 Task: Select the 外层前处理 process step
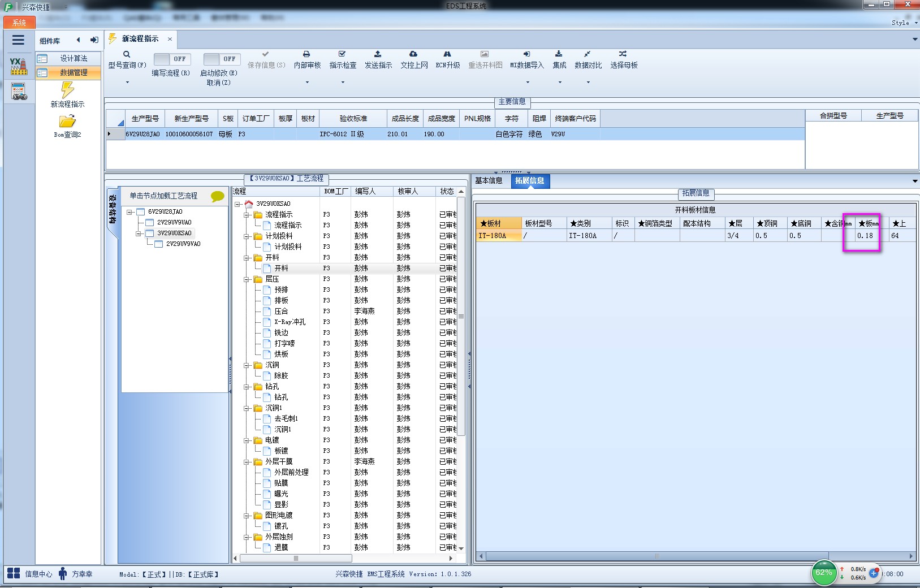(291, 472)
